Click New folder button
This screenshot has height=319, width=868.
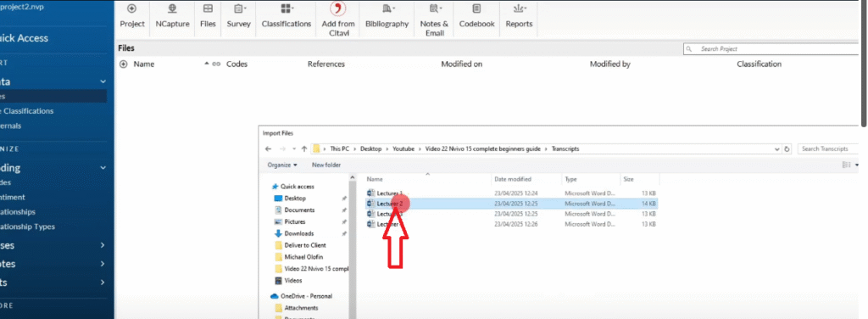[x=326, y=165]
